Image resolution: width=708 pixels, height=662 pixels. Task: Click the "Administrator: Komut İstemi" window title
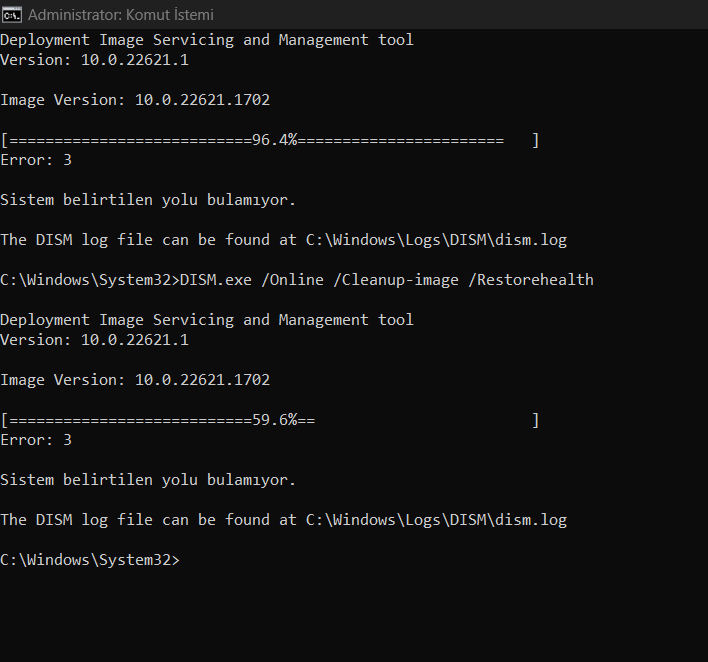(x=120, y=15)
